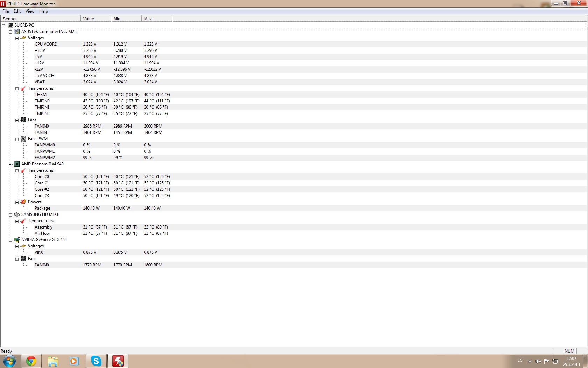588x368 pixels.
Task: Collapse the SUCRE-PC root node
Action: click(x=3, y=26)
